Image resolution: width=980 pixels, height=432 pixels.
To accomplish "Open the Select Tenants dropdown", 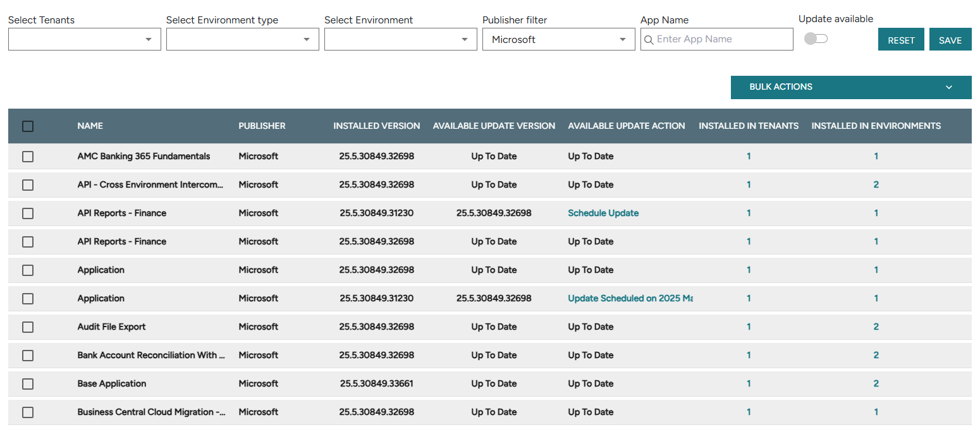I will [x=84, y=39].
